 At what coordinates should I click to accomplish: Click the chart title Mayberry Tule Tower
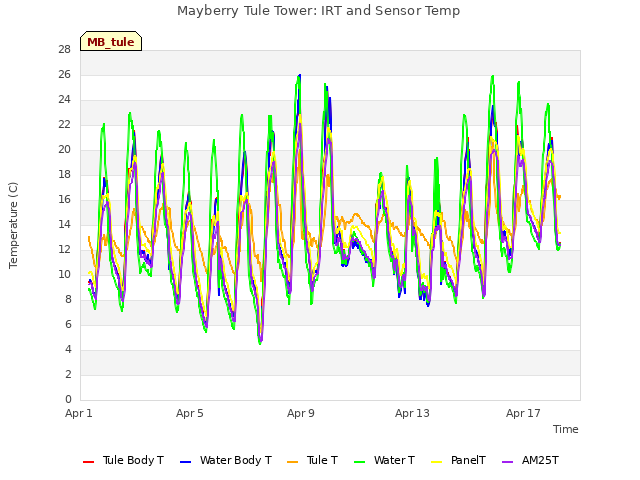point(318,11)
